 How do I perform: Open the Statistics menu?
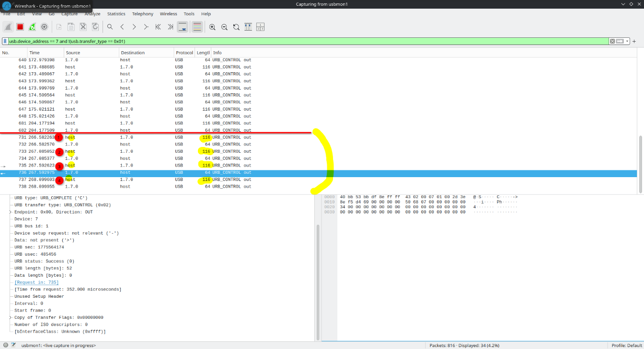(116, 14)
